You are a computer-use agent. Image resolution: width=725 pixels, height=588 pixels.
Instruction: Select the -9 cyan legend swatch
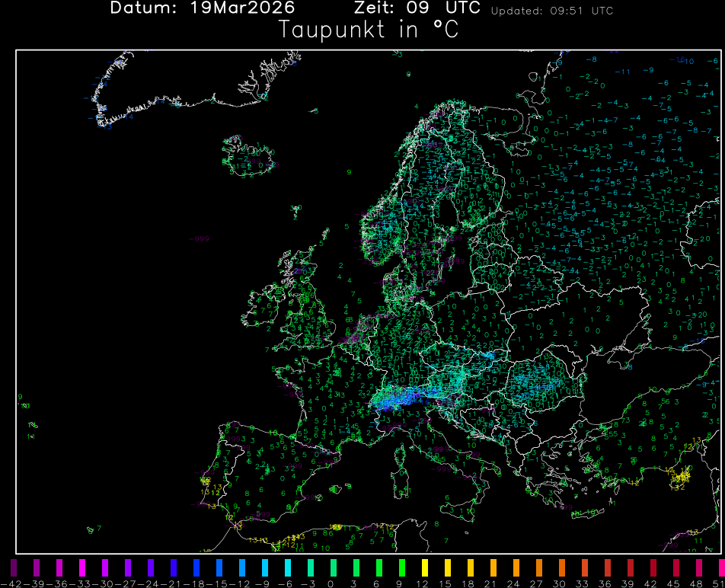[265, 568]
